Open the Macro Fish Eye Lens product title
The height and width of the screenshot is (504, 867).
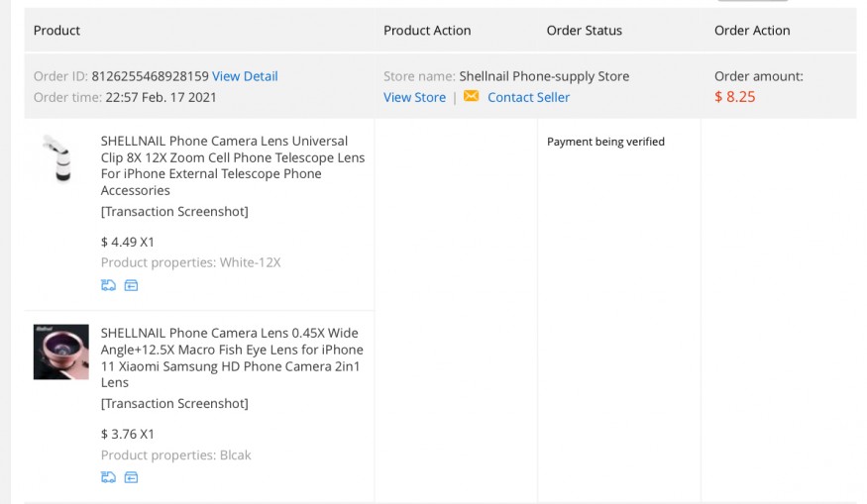tap(232, 357)
